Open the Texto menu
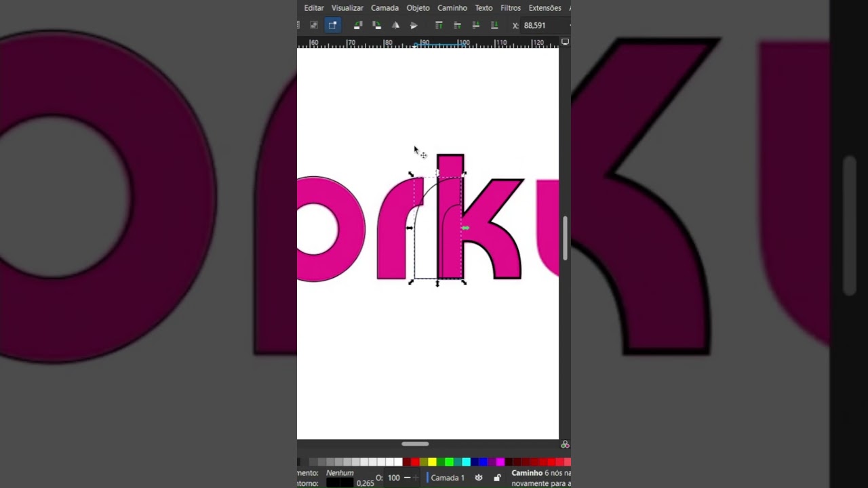Screen dimensions: 868x488 coord(484,8)
